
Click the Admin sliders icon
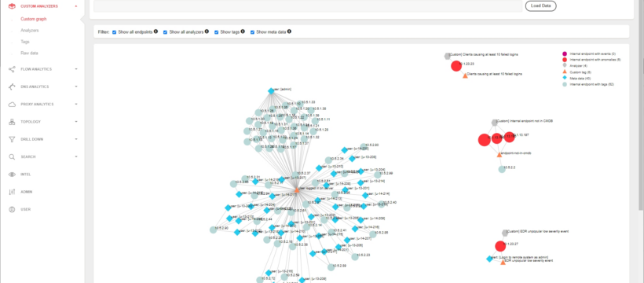pos(12,192)
